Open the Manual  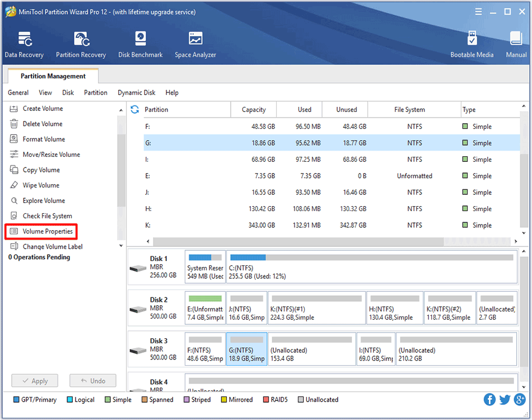[516, 44]
